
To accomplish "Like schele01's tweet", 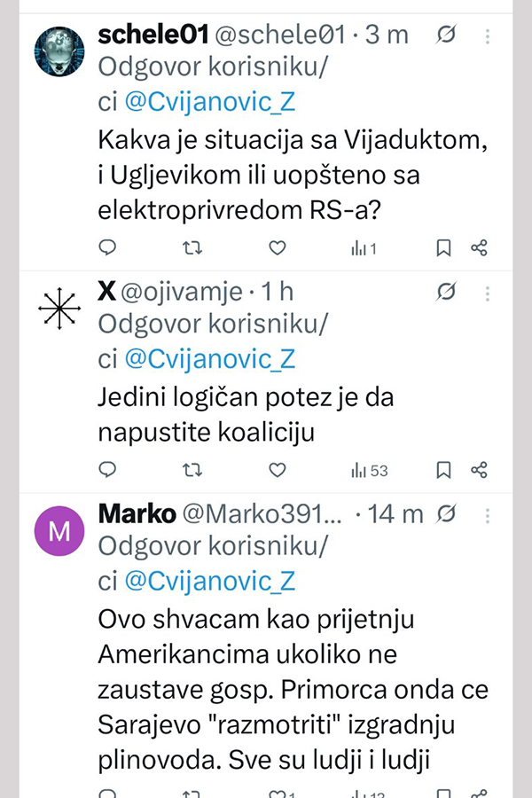I will point(277,249).
